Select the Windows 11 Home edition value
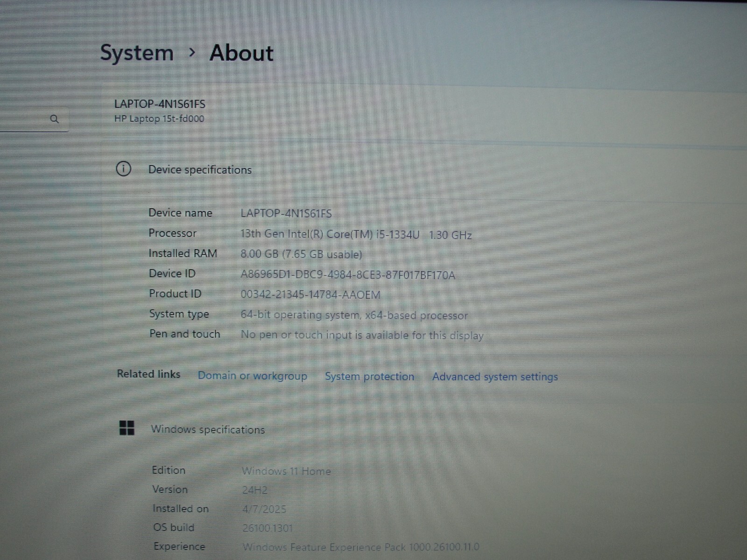This screenshot has width=747, height=560. pyautogui.click(x=286, y=471)
